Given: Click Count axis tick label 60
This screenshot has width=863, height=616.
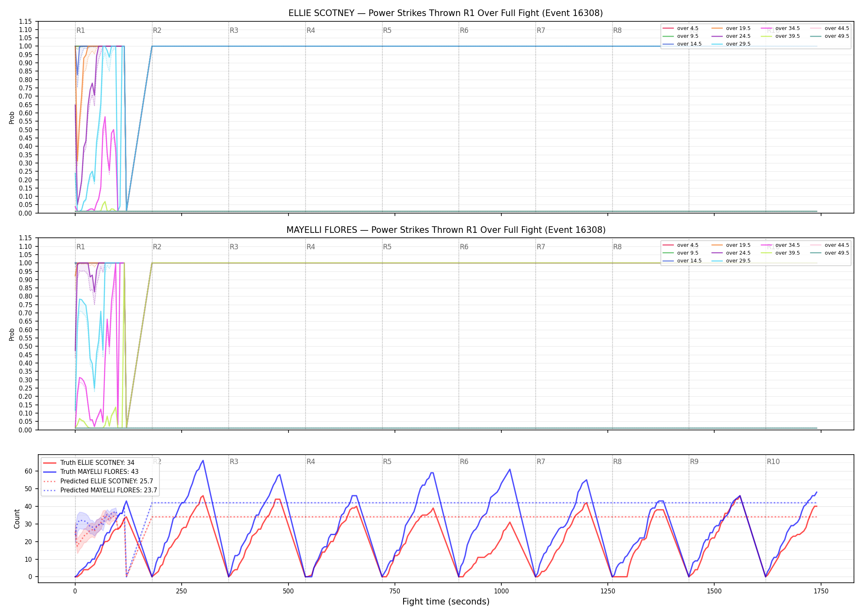Looking at the screenshot, I should (28, 471).
